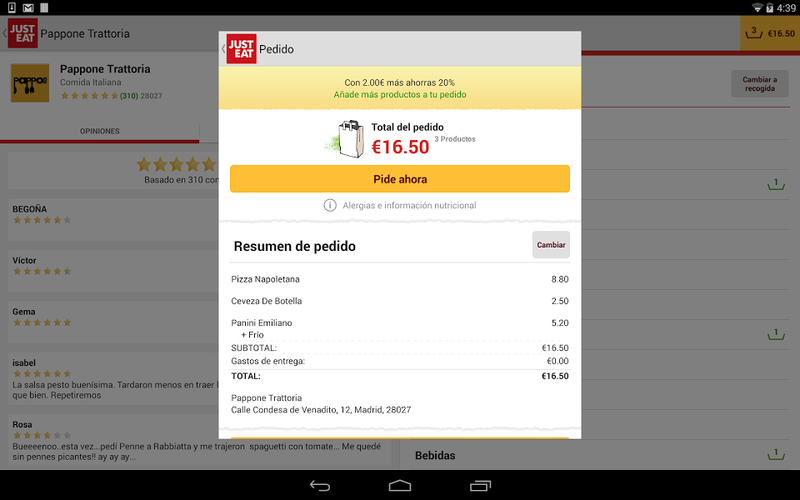Tap the basket icon next to Bebidas

(x=776, y=454)
